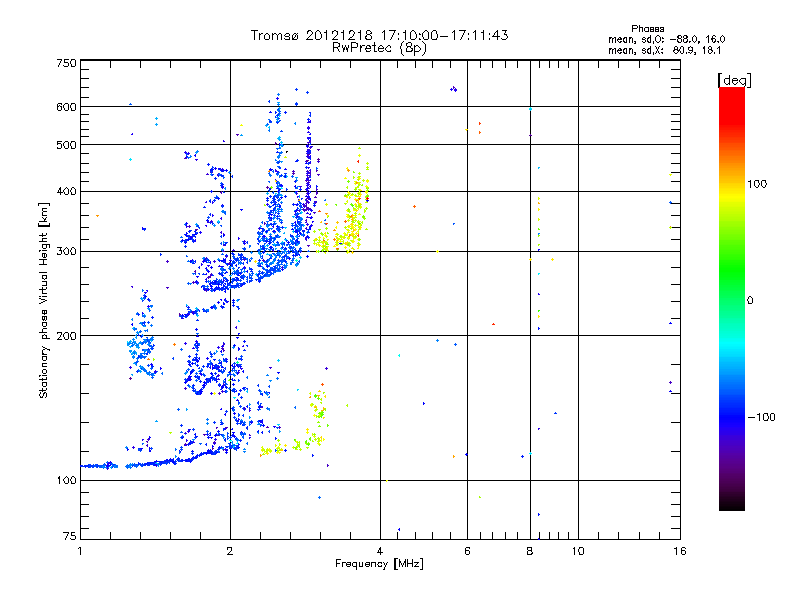The image size is (800, 600).
Task: Click the 'RwPretec (8p)' subtitle
Action: [379, 48]
